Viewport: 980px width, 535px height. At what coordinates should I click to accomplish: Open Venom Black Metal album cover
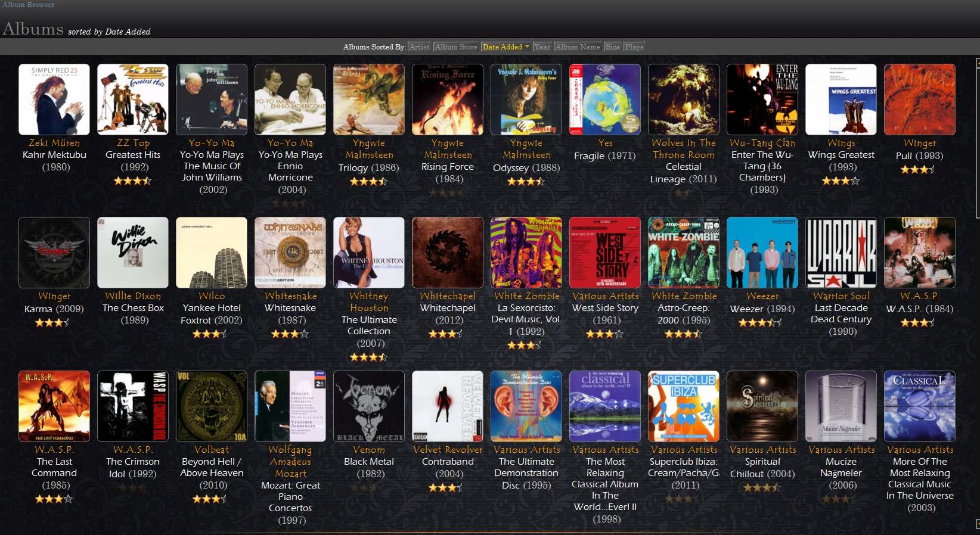pos(369,406)
